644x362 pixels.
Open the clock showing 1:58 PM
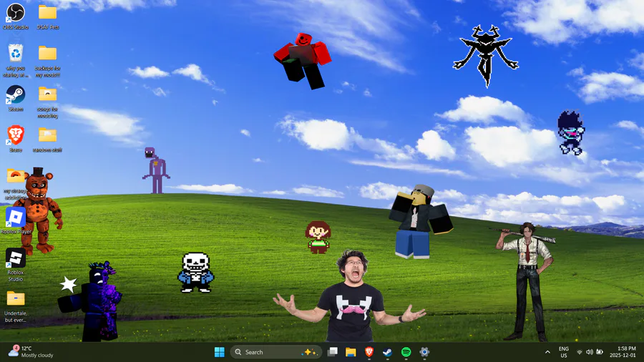(x=624, y=352)
